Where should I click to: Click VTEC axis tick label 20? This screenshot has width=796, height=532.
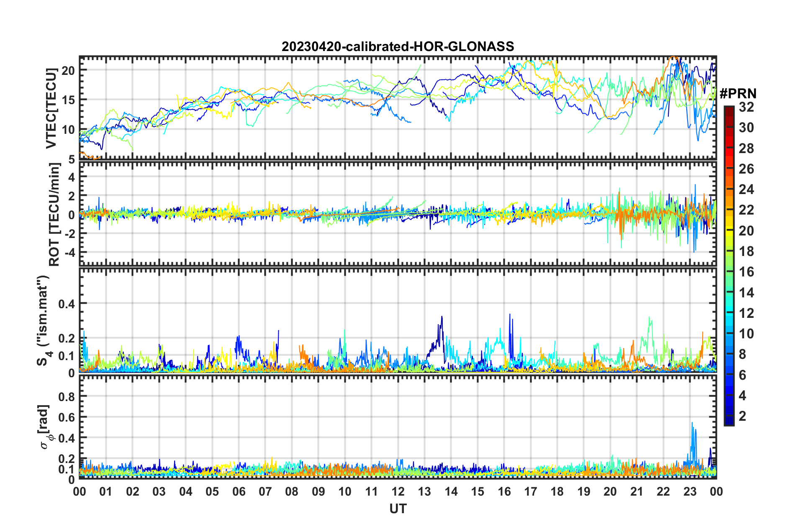pos(69,70)
